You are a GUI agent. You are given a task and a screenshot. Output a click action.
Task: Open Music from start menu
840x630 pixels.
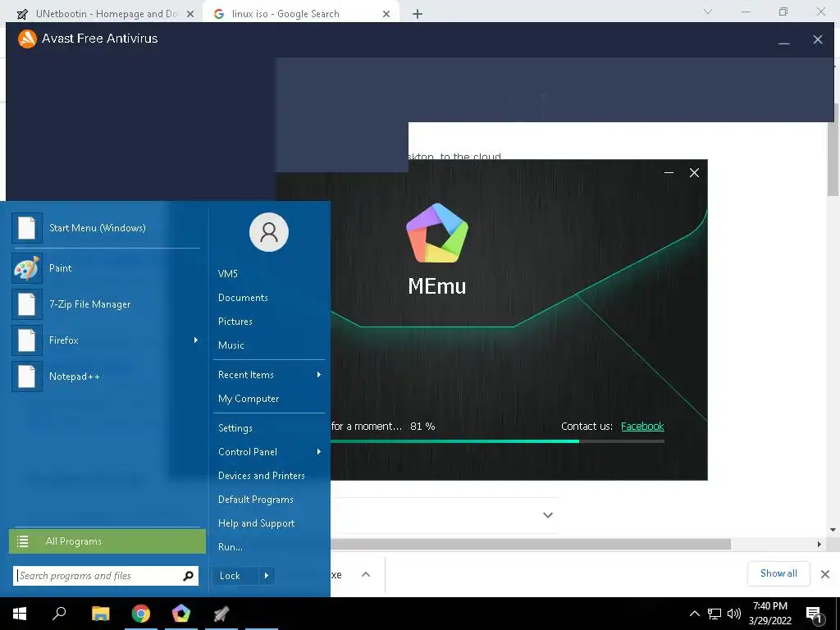[x=231, y=345]
